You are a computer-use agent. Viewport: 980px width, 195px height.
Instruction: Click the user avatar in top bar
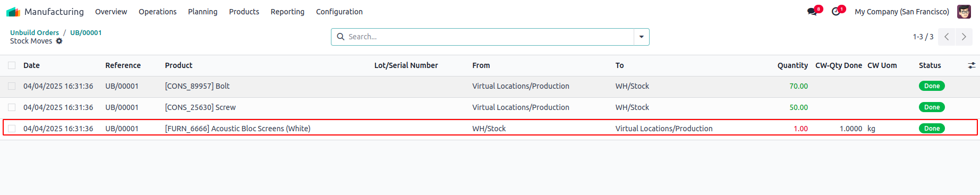(964, 12)
